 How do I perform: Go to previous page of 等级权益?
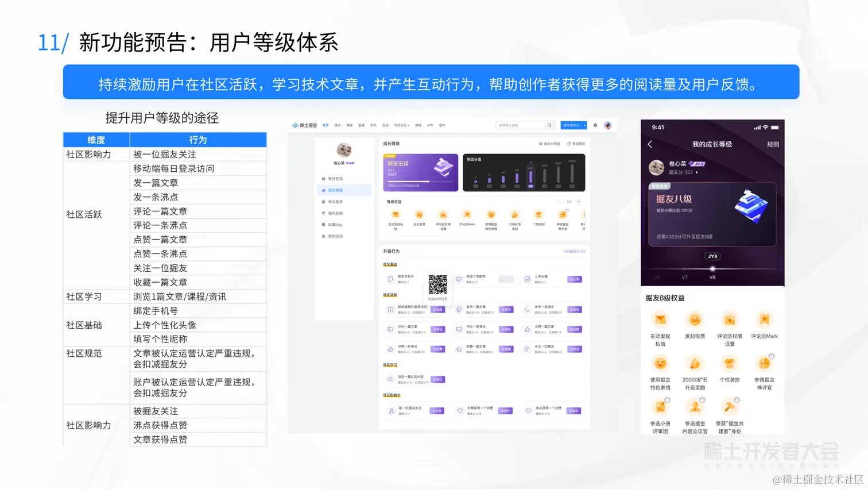(559, 202)
